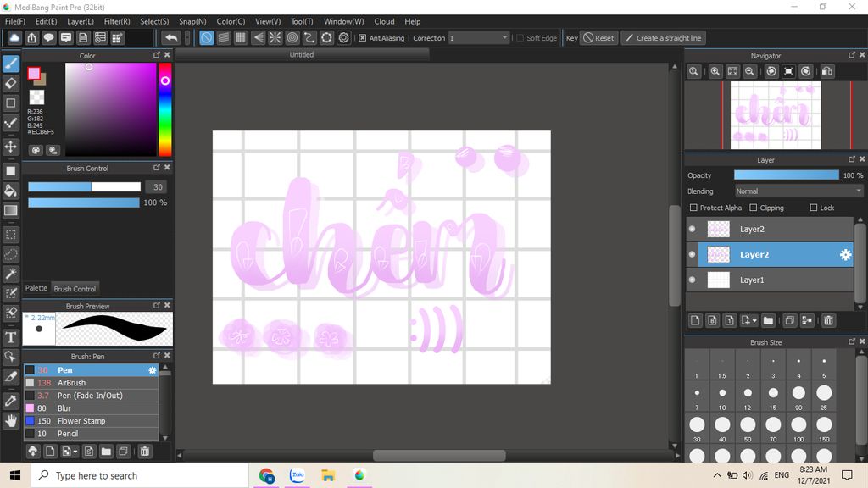The image size is (868, 488).
Task: Choose the Flower Stamp brush
Action: (x=91, y=421)
